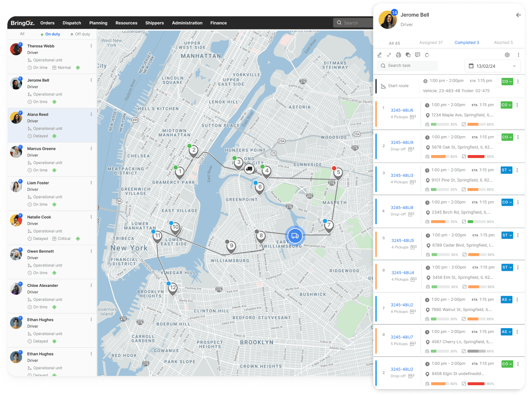Expand CO status dropdown for task 3245-48IJ6
Viewport: 532px width, 395px height.
pyautogui.click(x=506, y=105)
